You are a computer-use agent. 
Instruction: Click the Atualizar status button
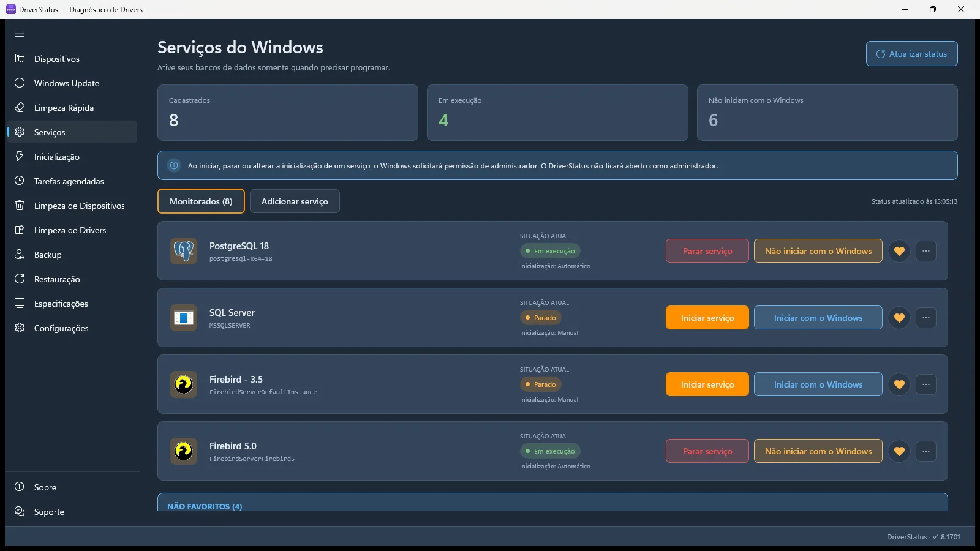pos(911,54)
